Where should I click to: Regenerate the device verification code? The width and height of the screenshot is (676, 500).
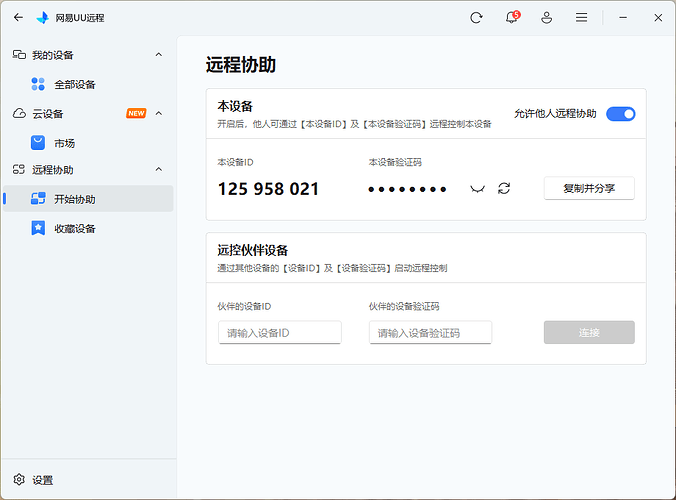tap(504, 188)
